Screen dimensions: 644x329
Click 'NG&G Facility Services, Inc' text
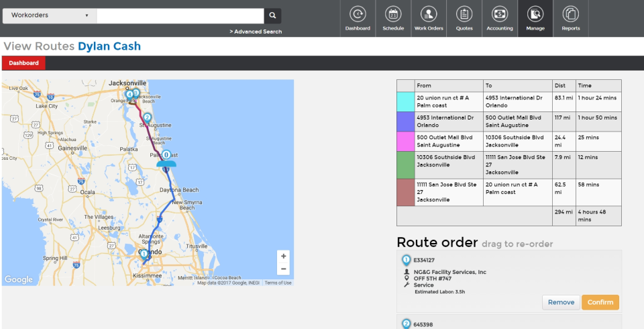tap(449, 272)
